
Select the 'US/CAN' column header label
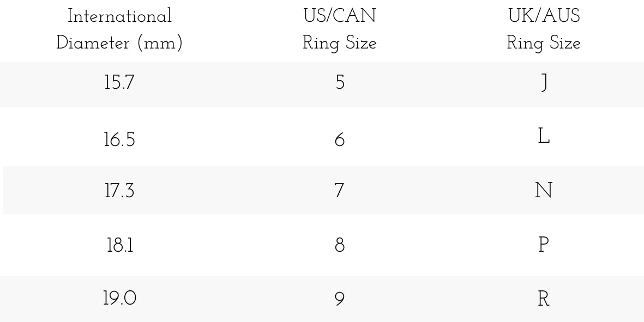(339, 16)
